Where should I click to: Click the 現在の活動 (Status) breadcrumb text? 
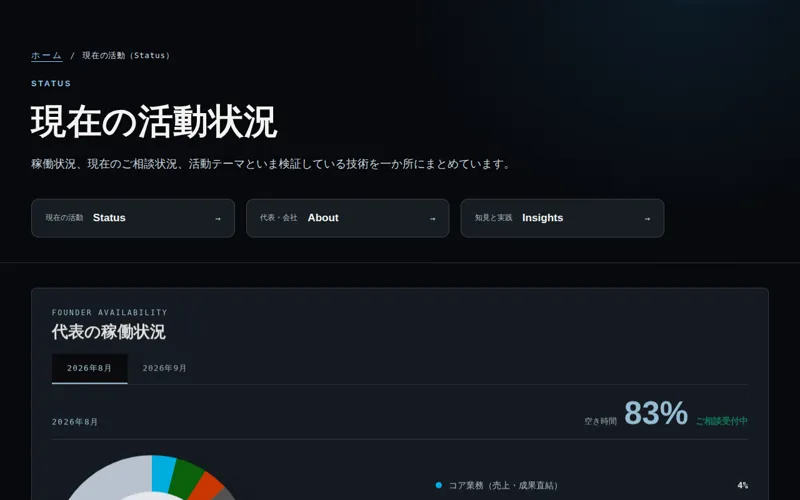tap(126, 55)
